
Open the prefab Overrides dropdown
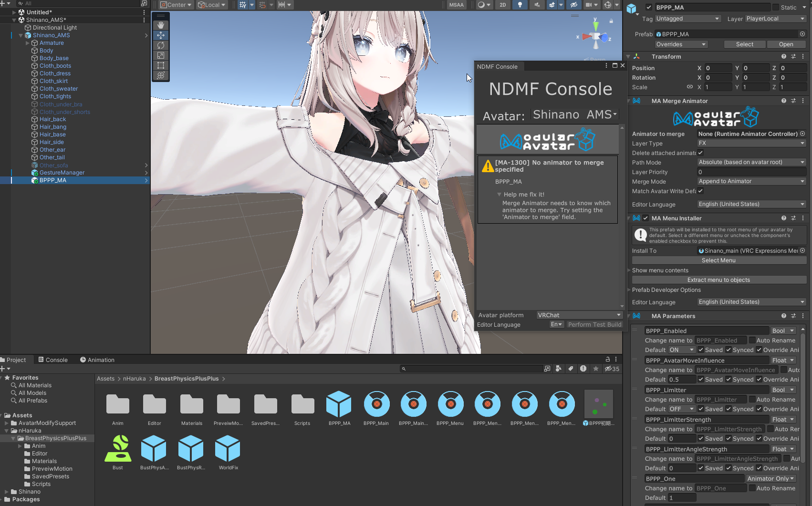(681, 44)
